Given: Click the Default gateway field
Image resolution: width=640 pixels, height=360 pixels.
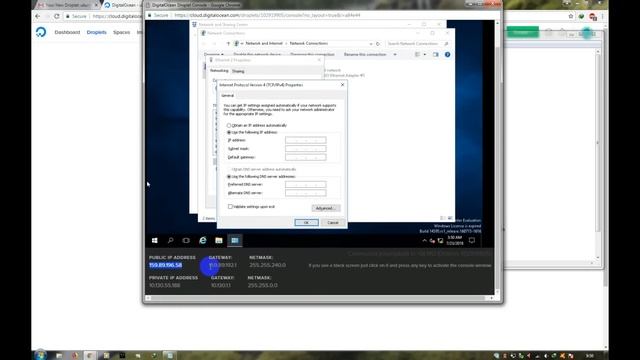Looking at the screenshot, I should [306, 157].
